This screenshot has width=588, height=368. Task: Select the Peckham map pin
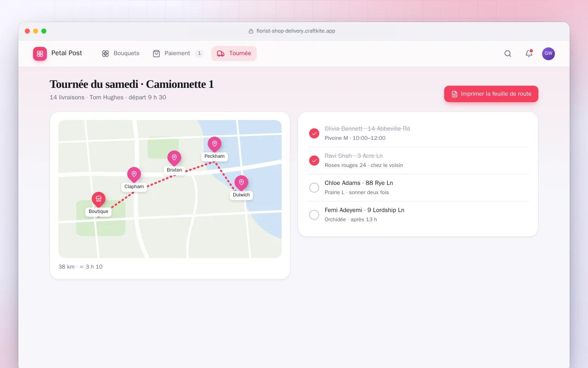[x=215, y=144]
